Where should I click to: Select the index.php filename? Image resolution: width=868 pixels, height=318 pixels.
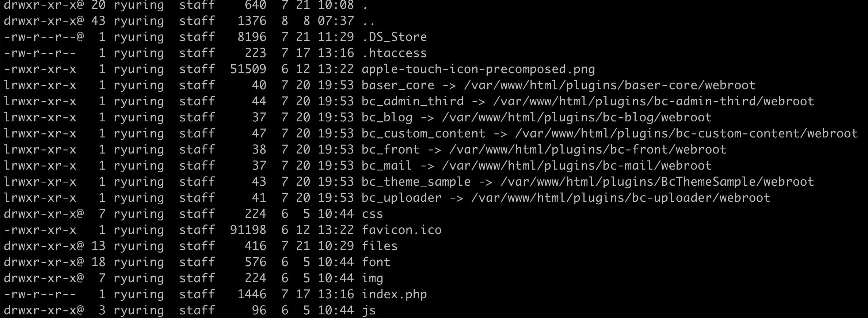tap(394, 295)
